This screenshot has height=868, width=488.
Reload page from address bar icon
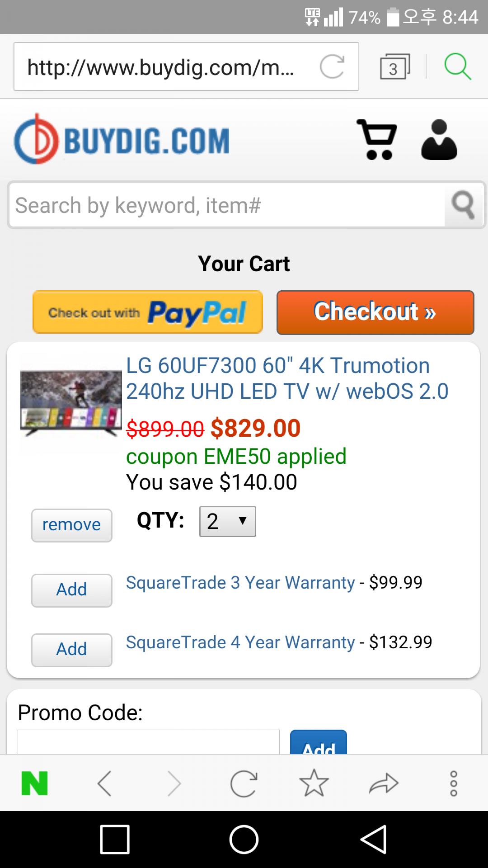[332, 67]
